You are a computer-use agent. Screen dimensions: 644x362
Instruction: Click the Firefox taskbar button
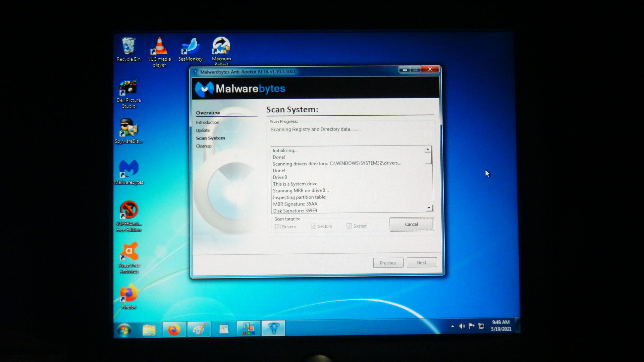click(x=174, y=329)
